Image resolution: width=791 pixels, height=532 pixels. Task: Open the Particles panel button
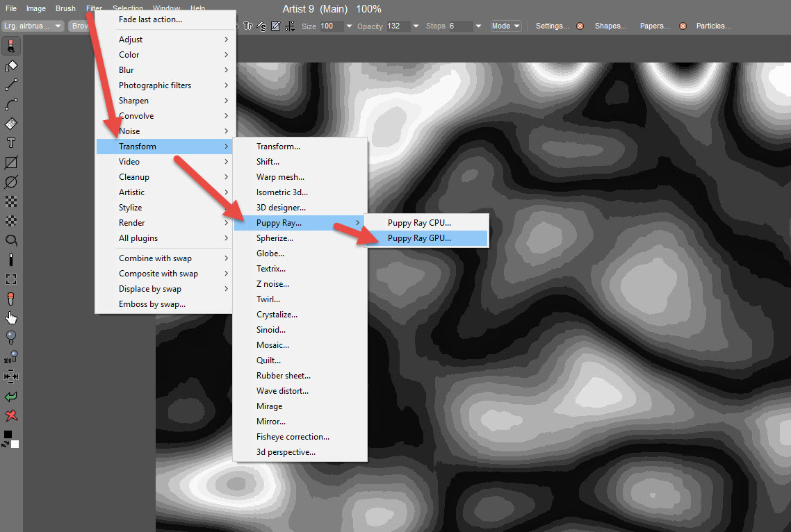tap(713, 26)
